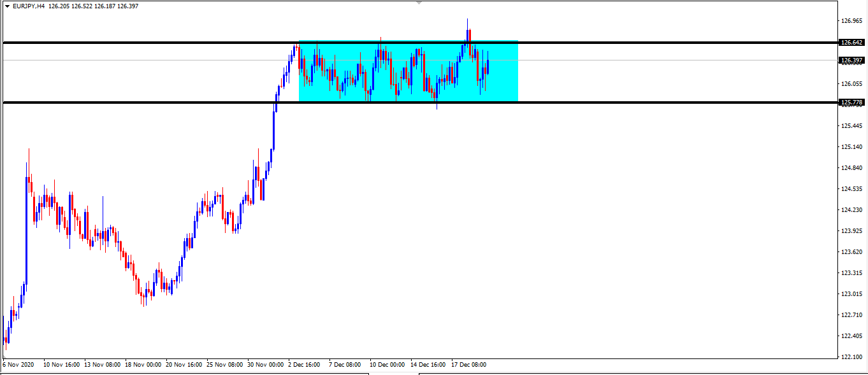This screenshot has height=375, width=868.
Task: Click the 126.642 price label on the axis
Action: pos(851,43)
